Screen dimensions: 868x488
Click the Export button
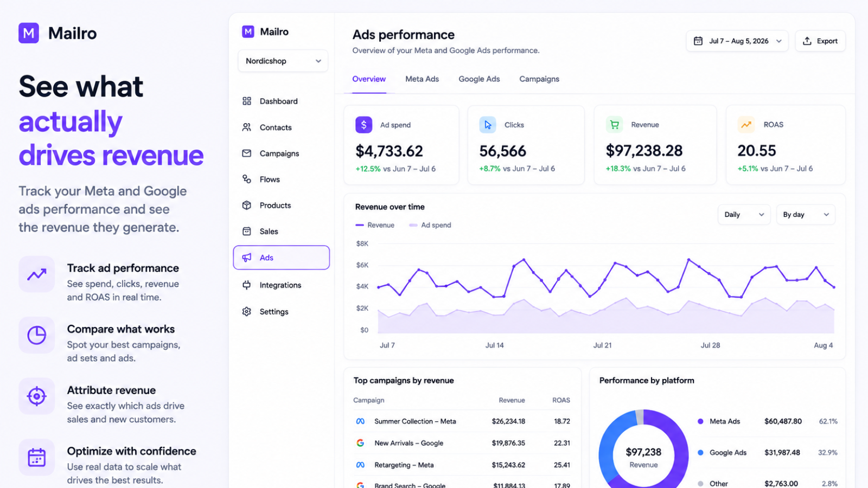[x=820, y=41]
